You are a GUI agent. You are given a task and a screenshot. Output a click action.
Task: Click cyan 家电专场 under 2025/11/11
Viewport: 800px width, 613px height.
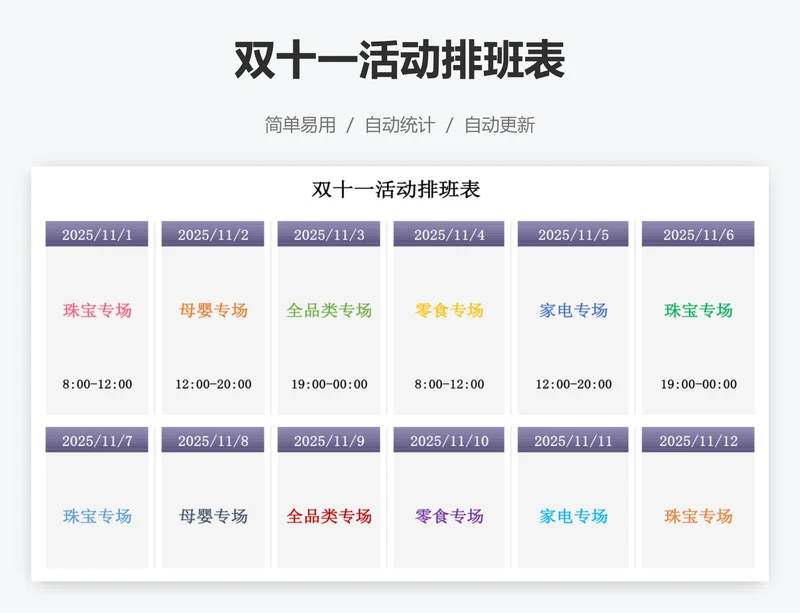point(573,516)
